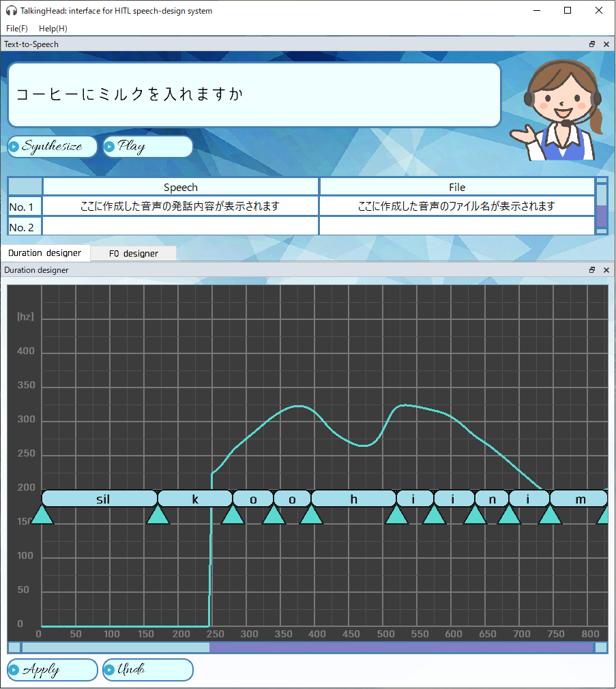Image resolution: width=616 pixels, height=689 pixels.
Task: Maximize the TalkingHead window
Action: point(568,10)
